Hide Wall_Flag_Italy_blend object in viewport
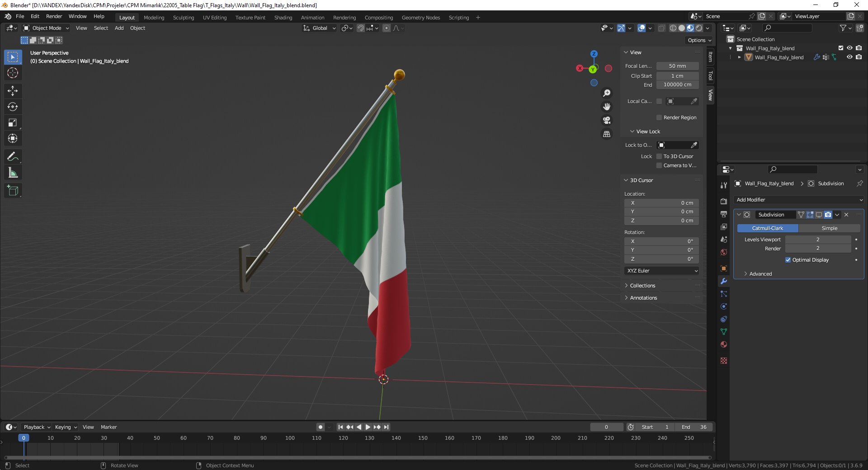Viewport: 868px width, 470px height. 849,57
